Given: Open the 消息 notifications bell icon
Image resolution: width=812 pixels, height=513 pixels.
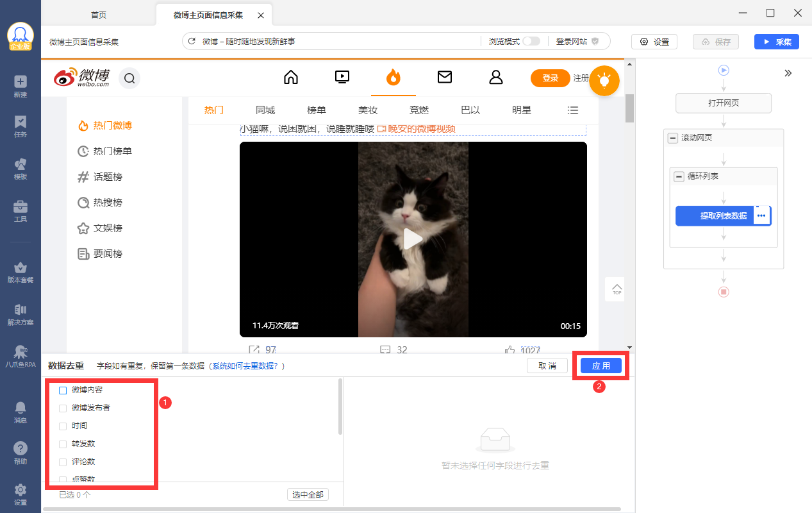Looking at the screenshot, I should click(21, 412).
